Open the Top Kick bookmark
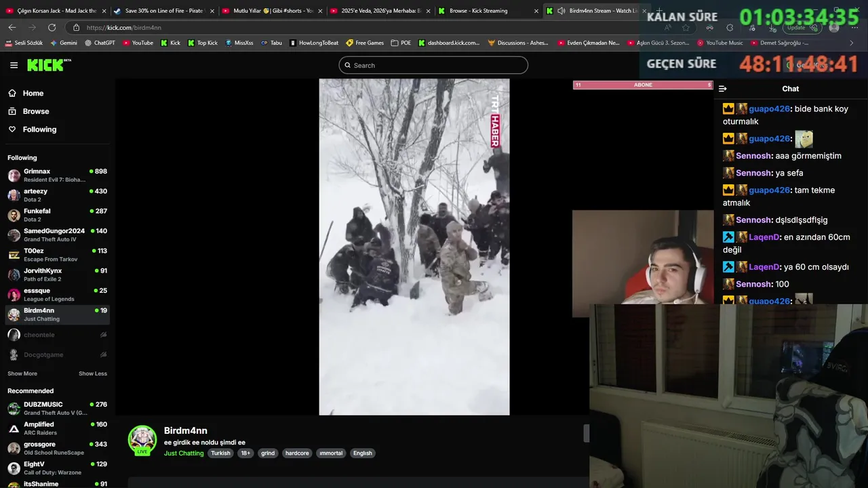 click(202, 43)
